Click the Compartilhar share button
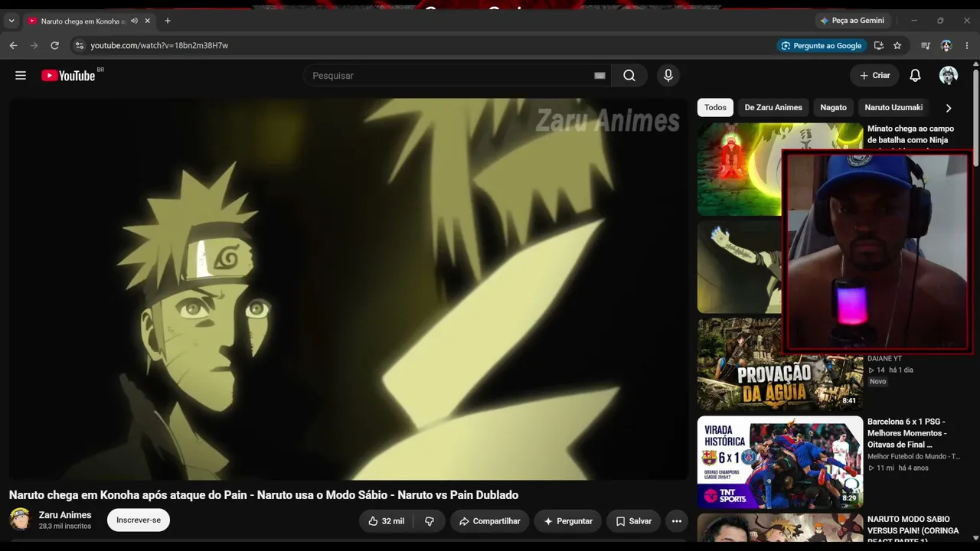The height and width of the screenshot is (551, 980). pyautogui.click(x=489, y=521)
